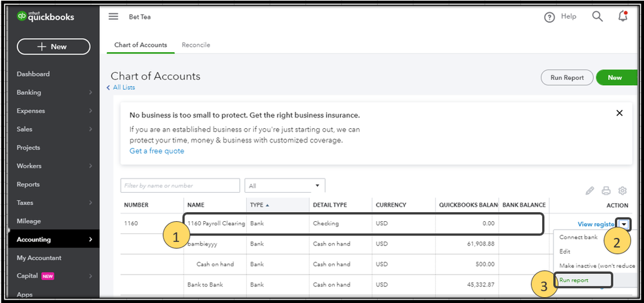Expand the Capital submenu chevron

tap(90, 276)
